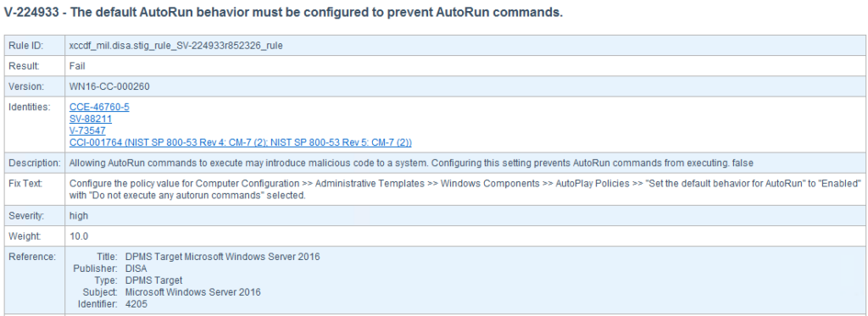Viewport: 868px width, 316px height.
Task: Select the 4205 identifier value
Action: pos(136,304)
